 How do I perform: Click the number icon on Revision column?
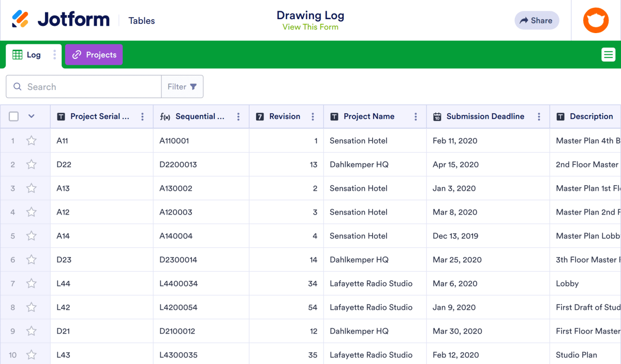click(258, 116)
